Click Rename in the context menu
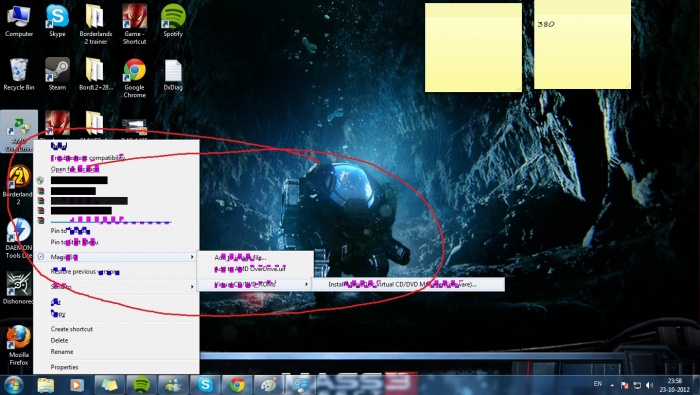The image size is (700, 395). tap(62, 352)
